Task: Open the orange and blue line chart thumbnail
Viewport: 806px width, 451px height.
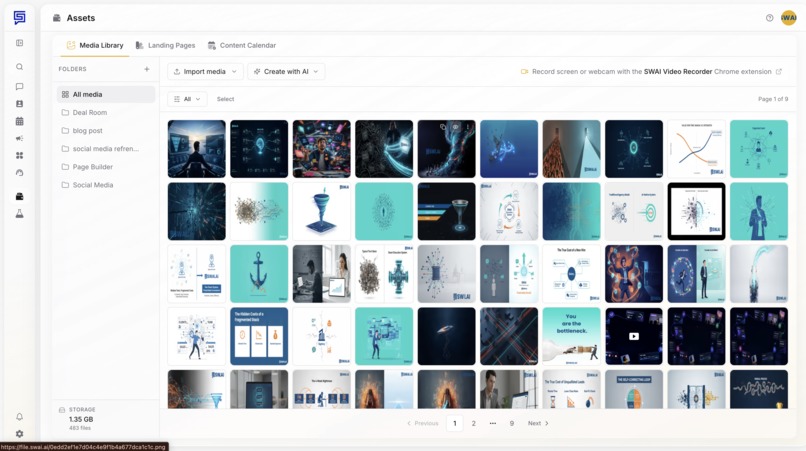Action: point(697,149)
